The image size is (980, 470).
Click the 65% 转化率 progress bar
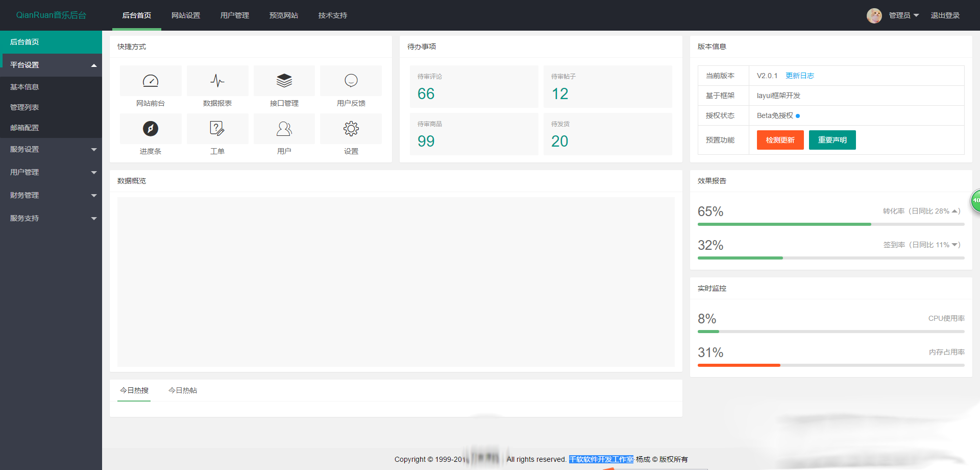click(831, 224)
